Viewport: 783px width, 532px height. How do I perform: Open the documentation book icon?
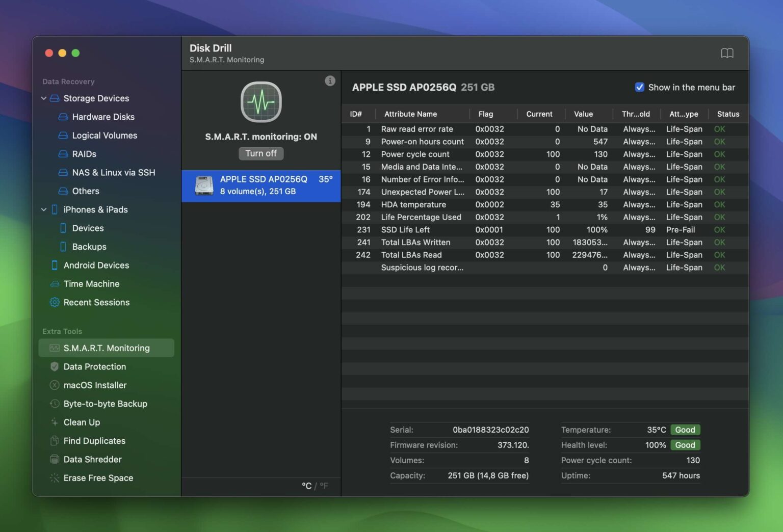click(x=727, y=53)
